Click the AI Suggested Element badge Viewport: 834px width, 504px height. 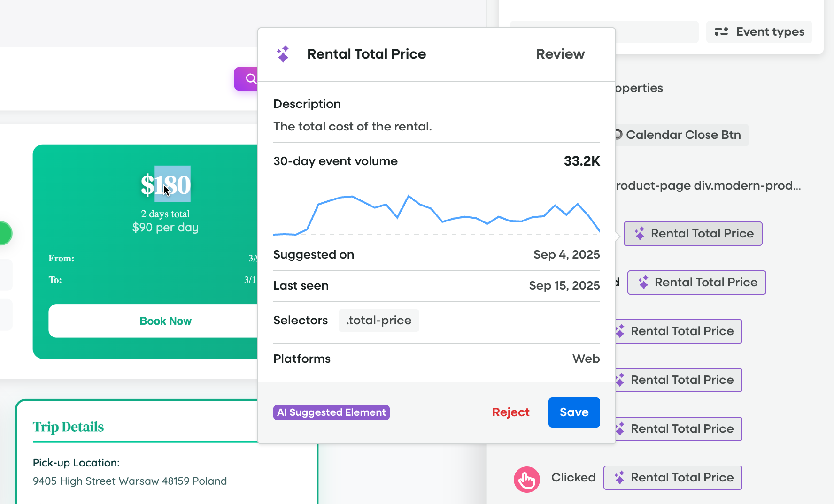331,412
